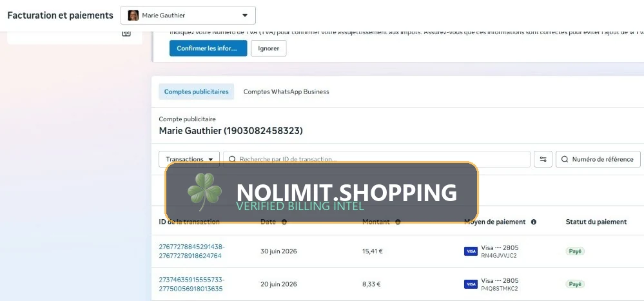Click ad account name Marie Gauthier (1903082458323)
644x301 pixels.
click(231, 131)
